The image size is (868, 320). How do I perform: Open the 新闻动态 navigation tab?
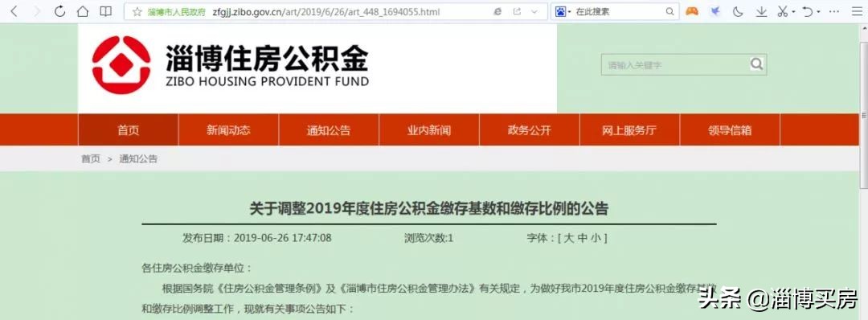(x=228, y=130)
